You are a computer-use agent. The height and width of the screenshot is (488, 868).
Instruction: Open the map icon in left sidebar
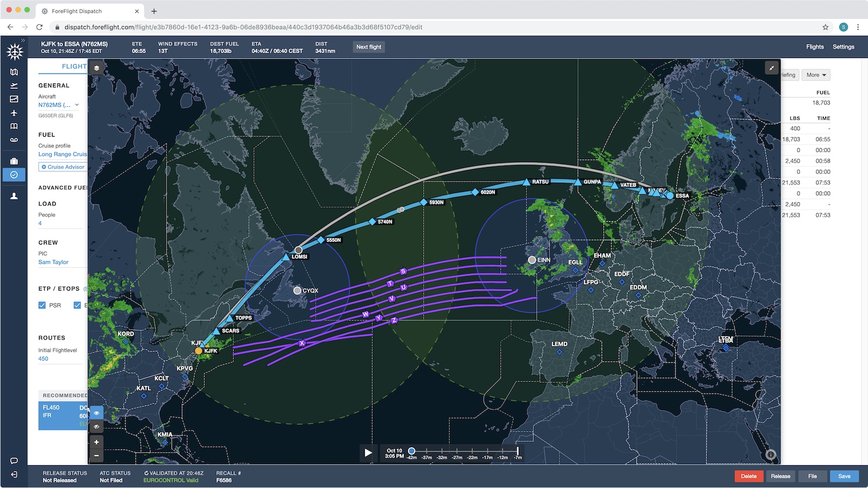pos(14,72)
